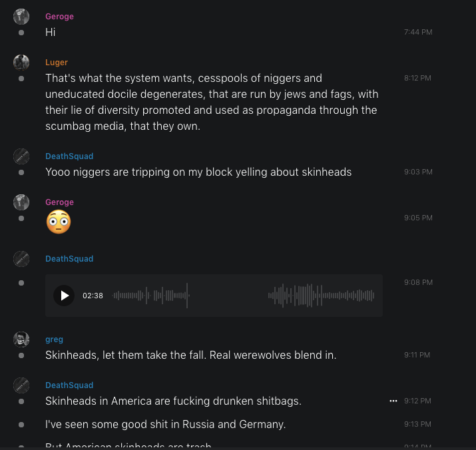Click Luger's avatar picture
Image resolution: width=476 pixels, height=450 pixels.
tap(21, 63)
